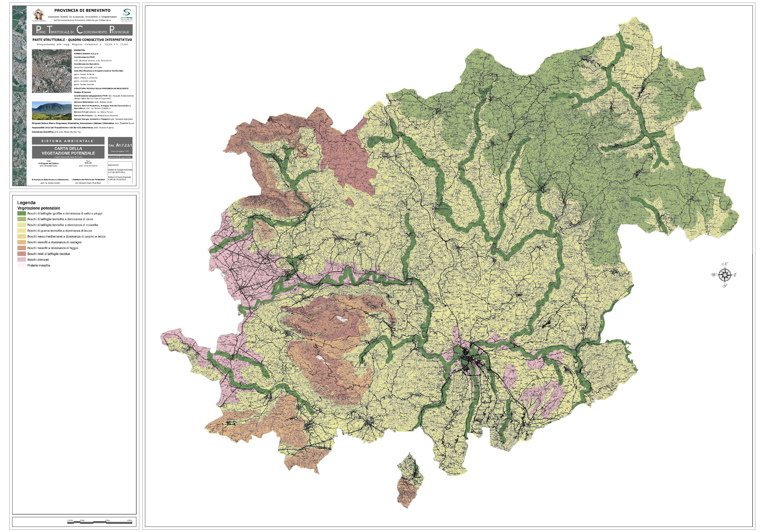Click label 'Praterie mesofile'

[39, 265]
